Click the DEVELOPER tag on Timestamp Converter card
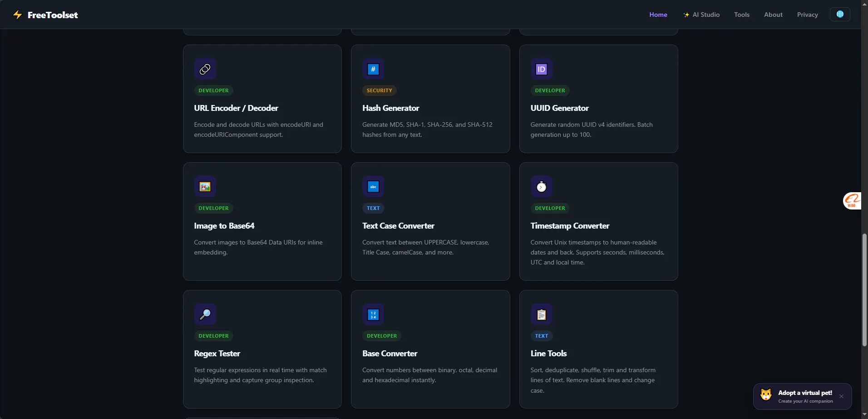This screenshot has width=868, height=419. pos(550,208)
